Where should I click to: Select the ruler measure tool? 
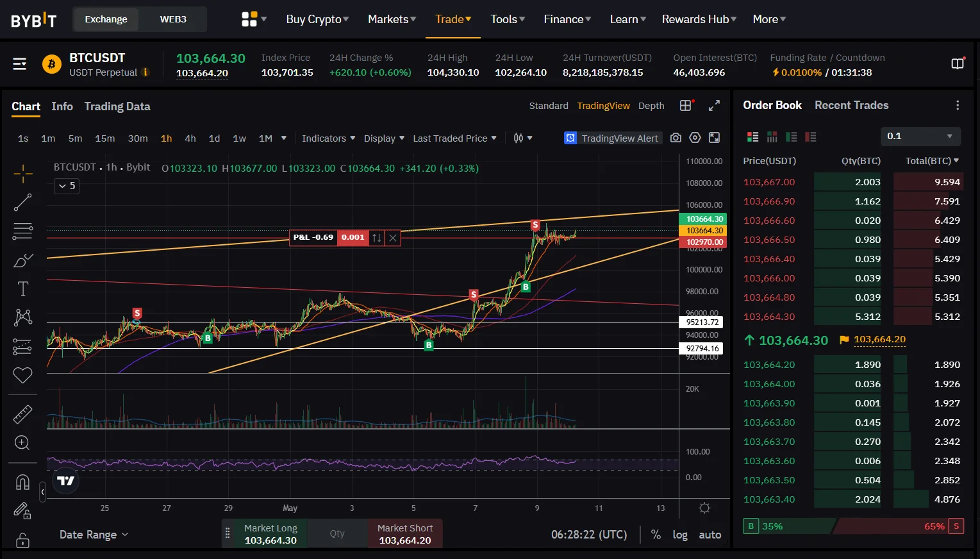point(23,415)
